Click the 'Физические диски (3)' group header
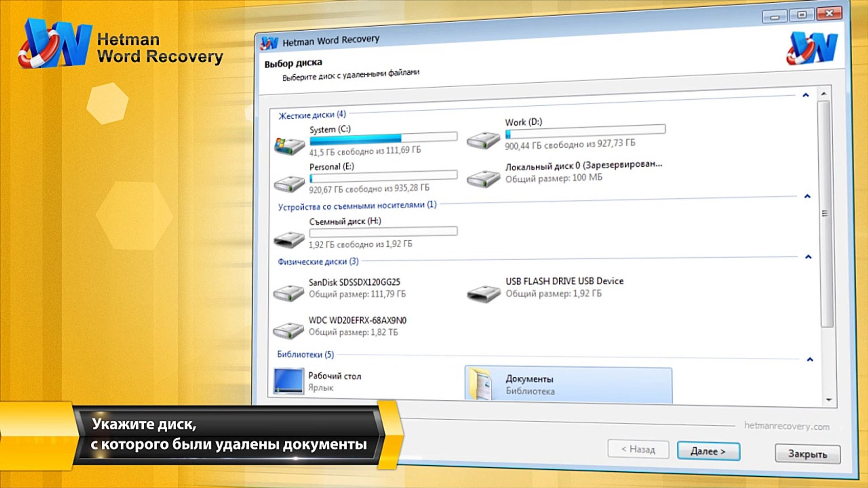Image resolution: width=868 pixels, height=488 pixels. (318, 262)
